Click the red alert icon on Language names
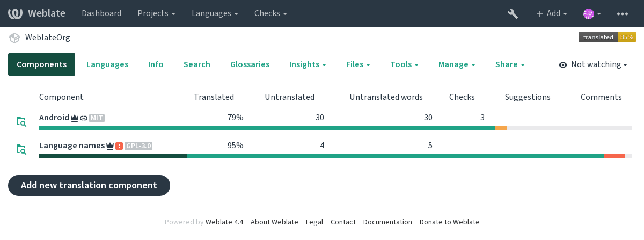Screen dimensions: 644x240 tap(119, 146)
